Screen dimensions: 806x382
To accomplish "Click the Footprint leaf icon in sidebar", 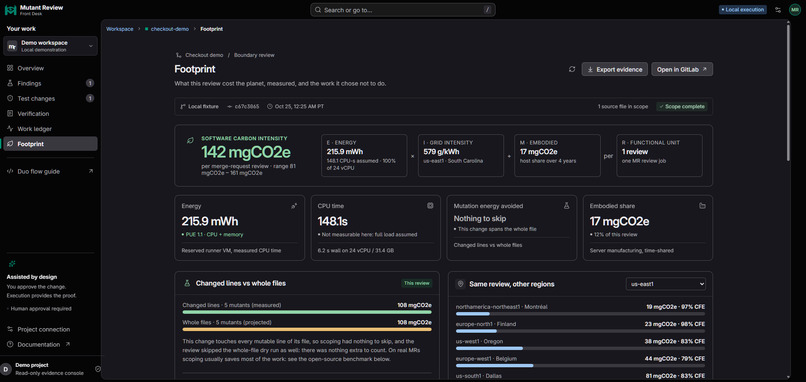I will tap(10, 144).
